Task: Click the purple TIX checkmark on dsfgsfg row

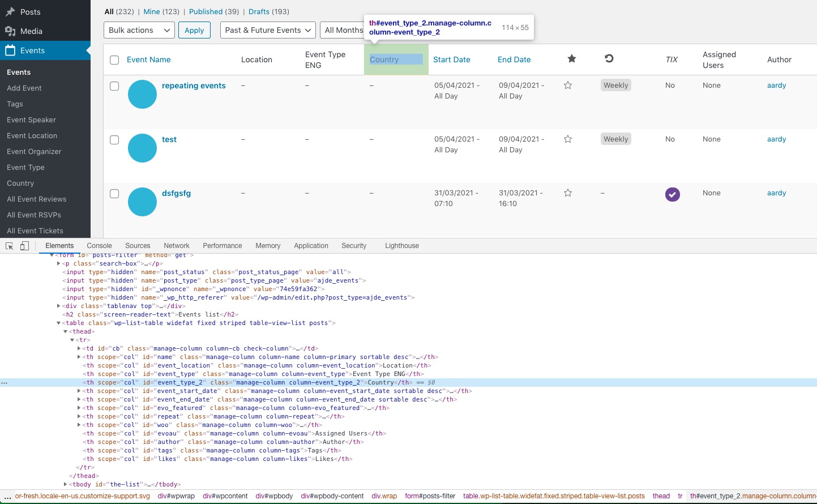Action: pyautogui.click(x=672, y=194)
